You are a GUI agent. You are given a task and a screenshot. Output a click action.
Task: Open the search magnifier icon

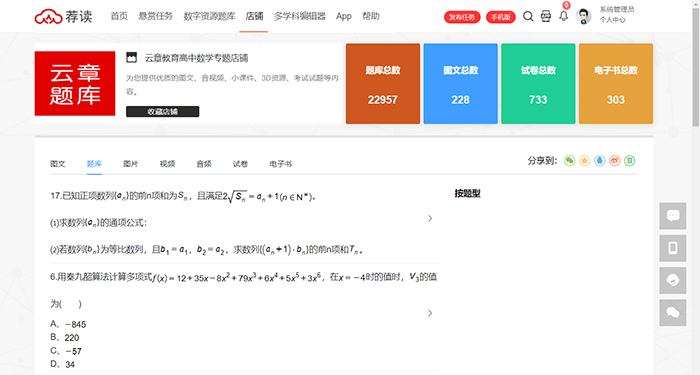tap(528, 17)
